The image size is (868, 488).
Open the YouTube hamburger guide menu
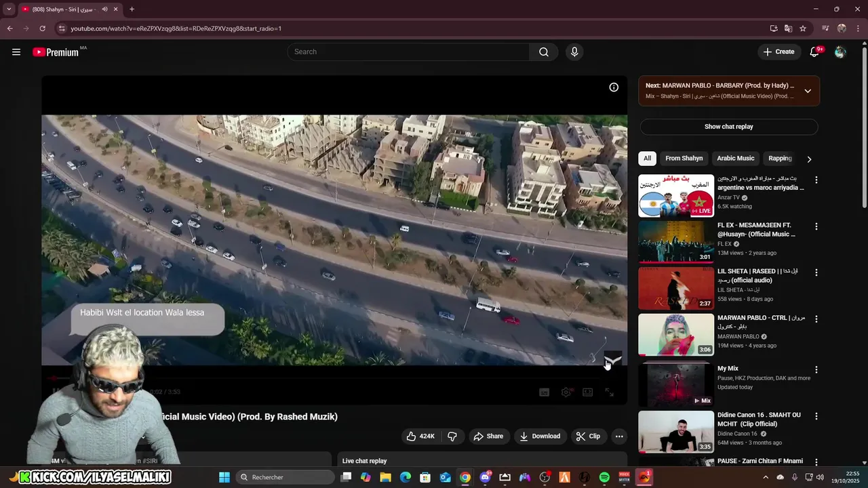16,52
